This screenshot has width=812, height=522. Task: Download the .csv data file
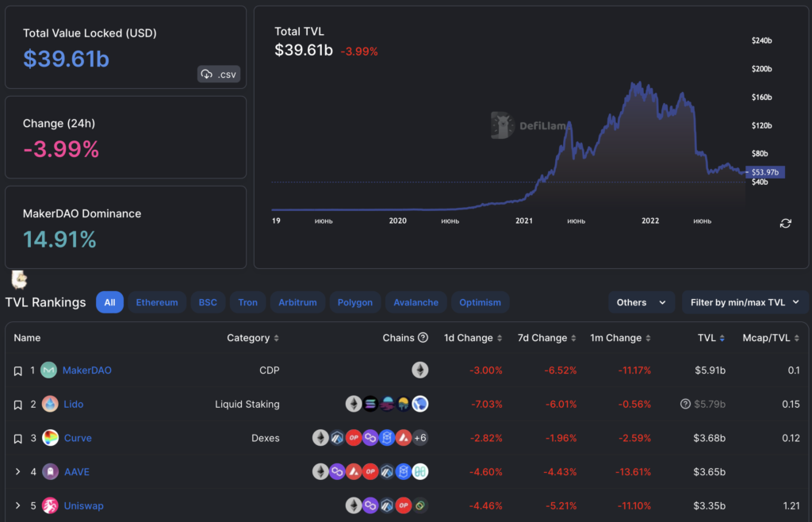click(219, 75)
